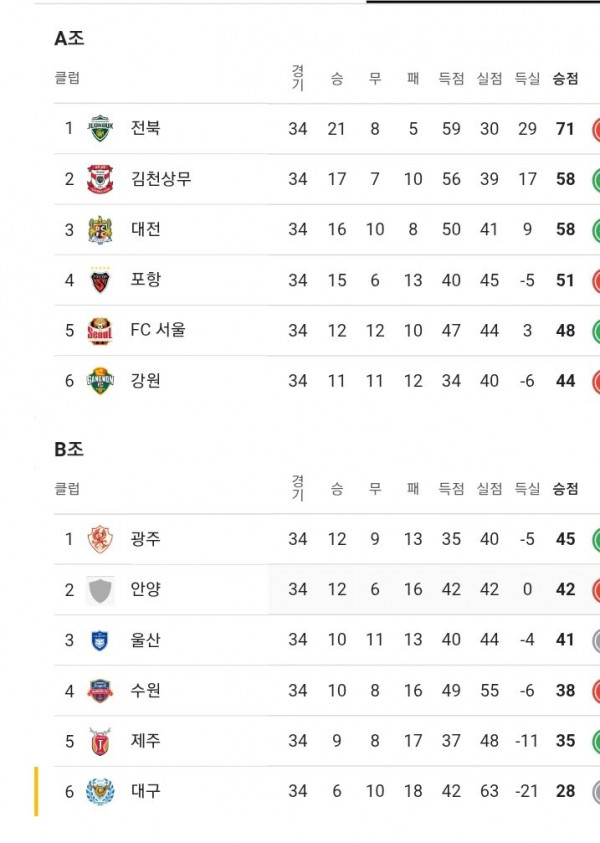Open the 대전 team emblem

[100, 229]
